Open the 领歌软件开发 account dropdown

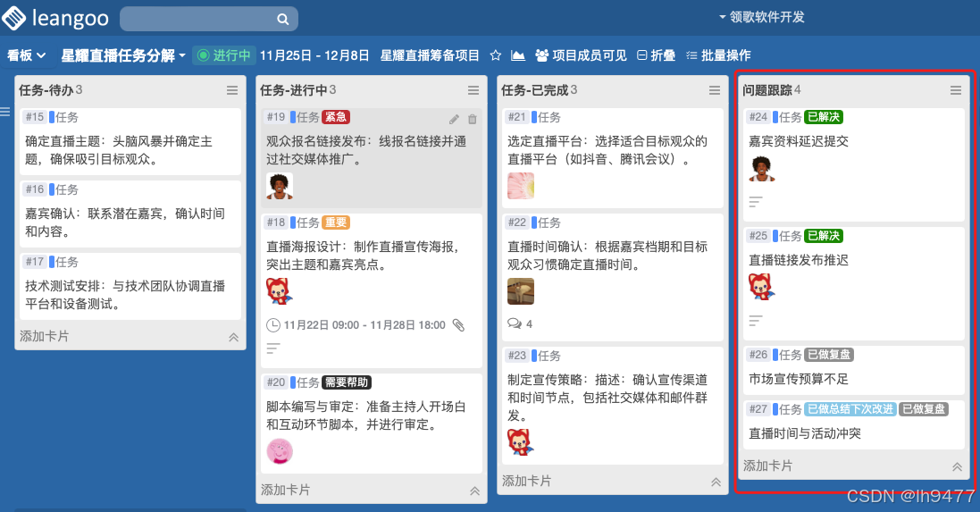pyautogui.click(x=762, y=17)
